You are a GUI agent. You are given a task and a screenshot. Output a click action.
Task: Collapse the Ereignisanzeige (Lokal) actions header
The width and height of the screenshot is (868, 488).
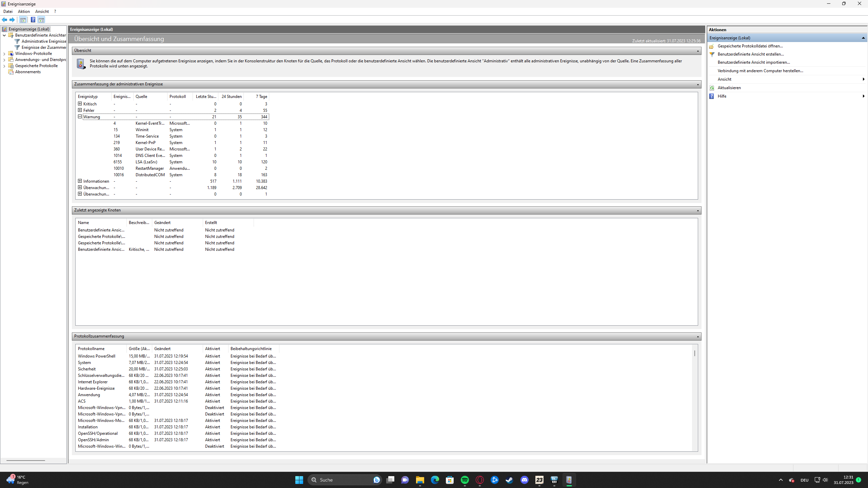(863, 38)
